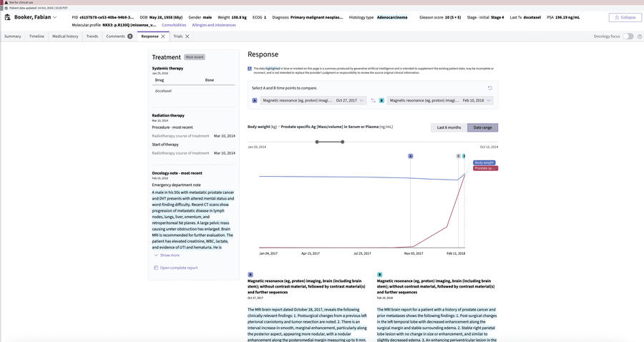This screenshot has height=342, width=644.
Task: Open the Comorbidities link
Action: click(x=174, y=25)
